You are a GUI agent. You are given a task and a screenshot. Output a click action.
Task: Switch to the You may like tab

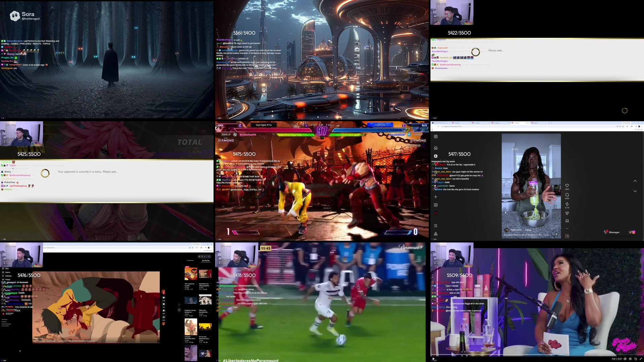205,261
